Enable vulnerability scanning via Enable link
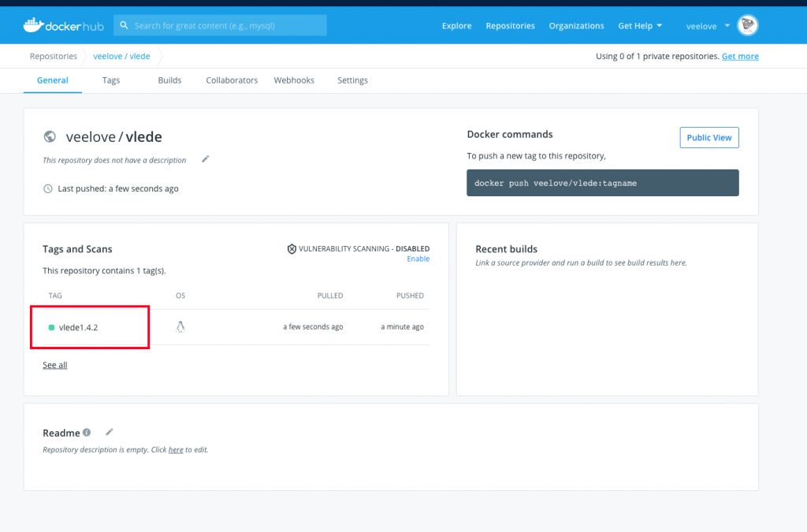 point(418,259)
